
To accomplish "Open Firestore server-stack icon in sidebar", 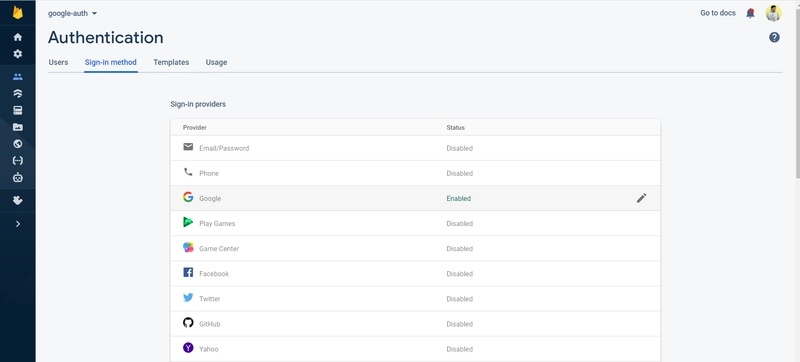I will coord(18,111).
